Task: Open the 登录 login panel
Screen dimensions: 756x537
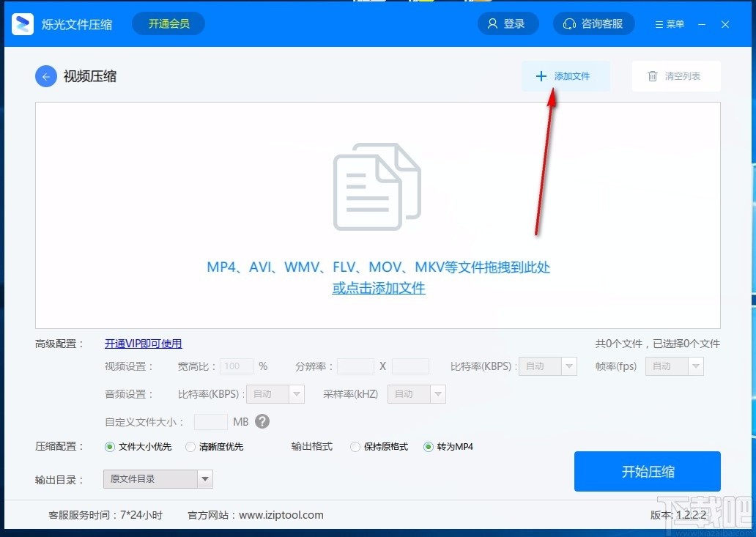Action: (508, 23)
